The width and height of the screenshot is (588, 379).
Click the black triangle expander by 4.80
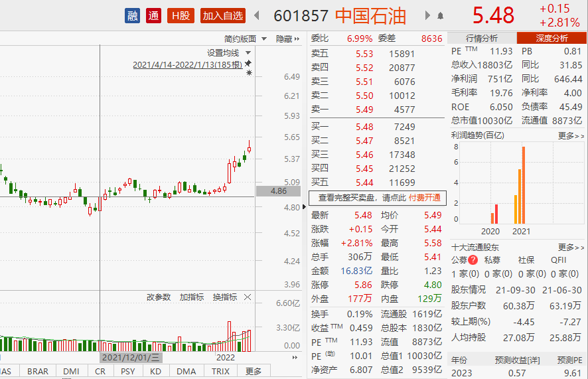(304, 206)
